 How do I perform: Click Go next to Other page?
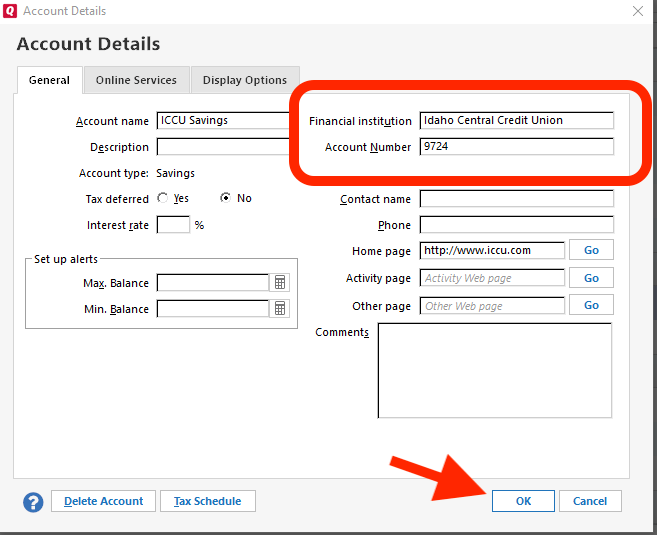(x=591, y=305)
